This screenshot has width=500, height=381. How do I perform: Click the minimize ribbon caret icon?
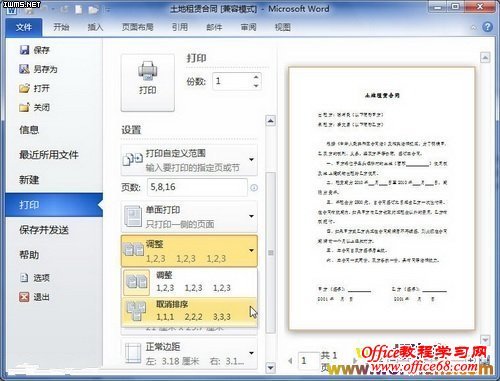pyautogui.click(x=473, y=28)
